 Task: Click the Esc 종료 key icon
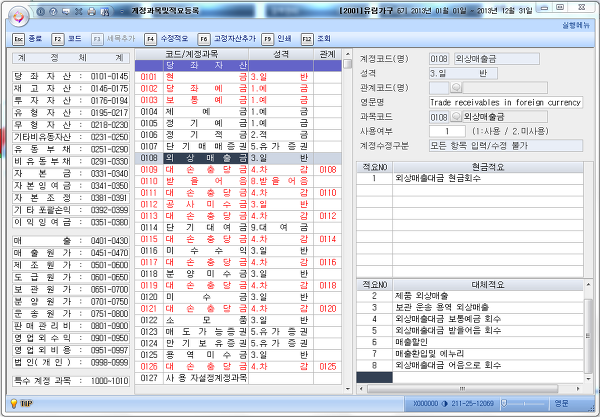point(19,35)
